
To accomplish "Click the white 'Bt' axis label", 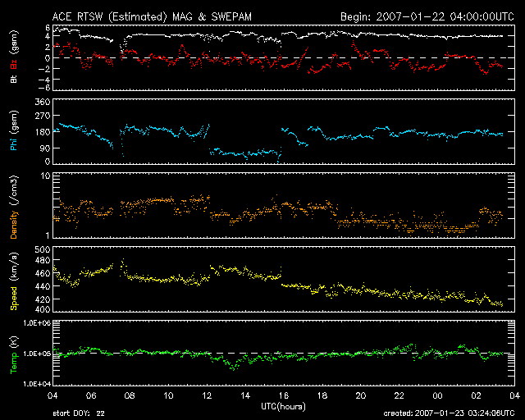I will 14,79.
